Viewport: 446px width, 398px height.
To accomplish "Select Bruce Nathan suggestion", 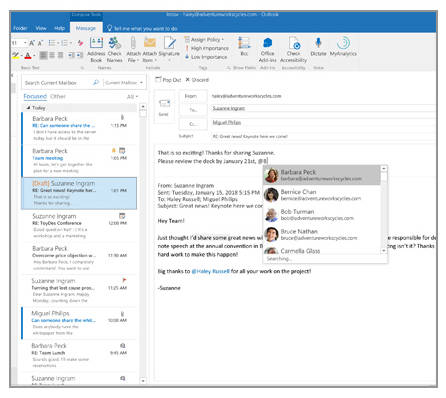I will (322, 234).
